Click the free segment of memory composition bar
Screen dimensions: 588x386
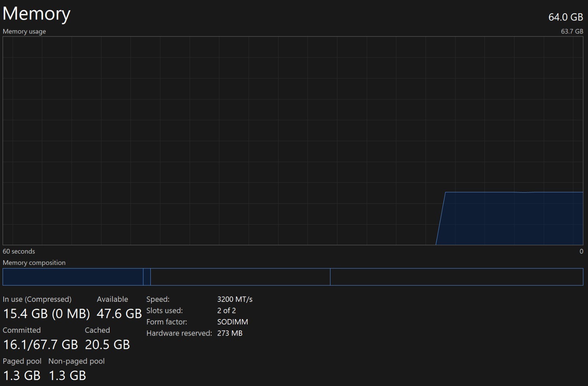pyautogui.click(x=457, y=277)
